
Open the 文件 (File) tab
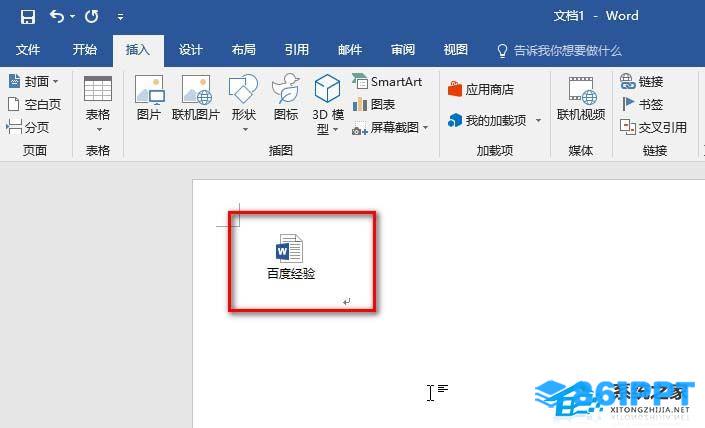[x=28, y=49]
